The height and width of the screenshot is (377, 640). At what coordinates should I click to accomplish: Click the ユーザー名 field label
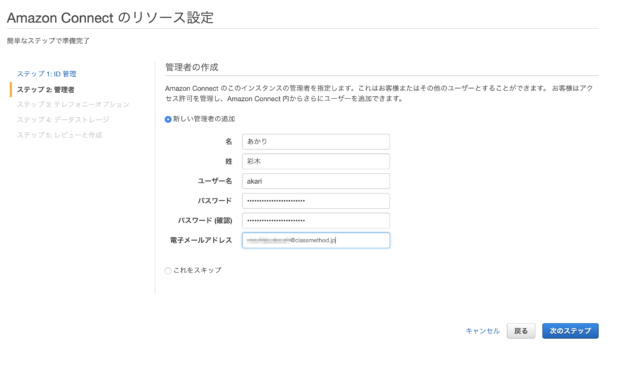coord(215,181)
